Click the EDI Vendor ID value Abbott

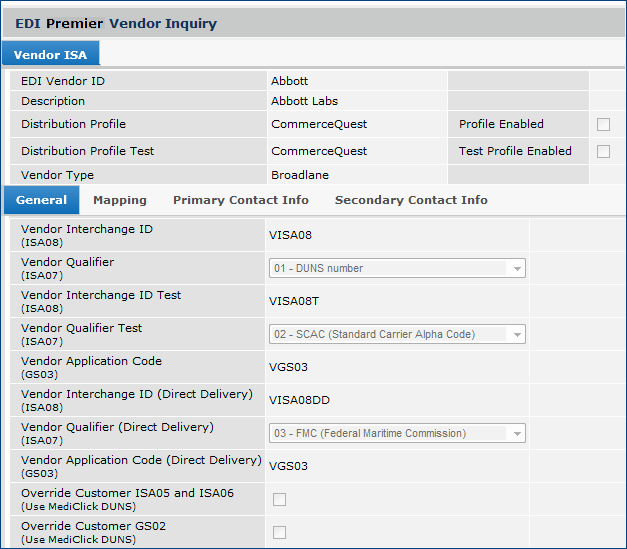tap(289, 81)
